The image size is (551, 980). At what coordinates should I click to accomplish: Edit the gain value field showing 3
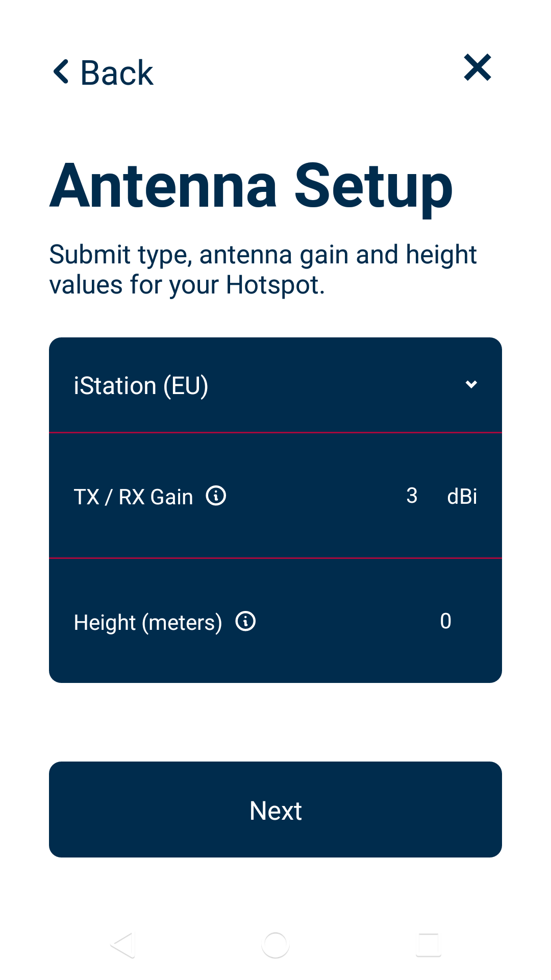(412, 496)
